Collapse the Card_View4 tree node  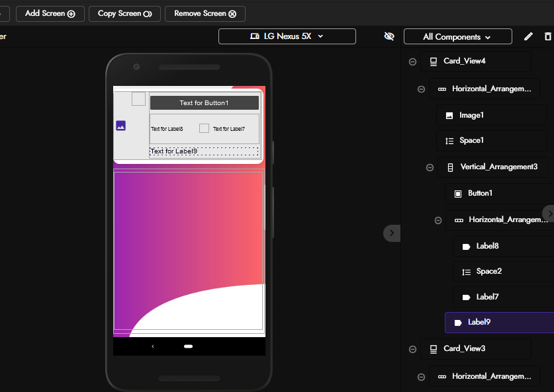pos(412,61)
